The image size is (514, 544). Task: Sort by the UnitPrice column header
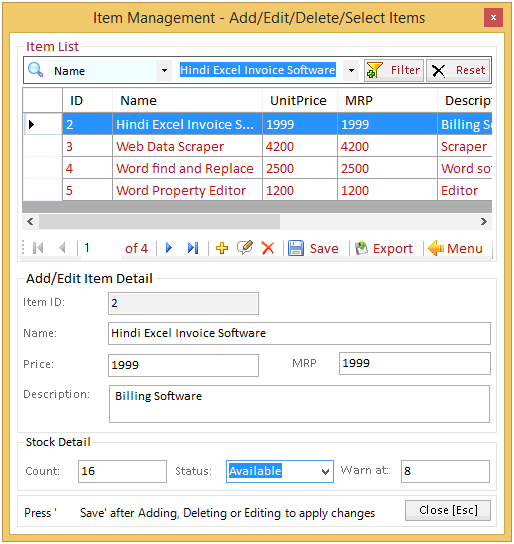(300, 101)
